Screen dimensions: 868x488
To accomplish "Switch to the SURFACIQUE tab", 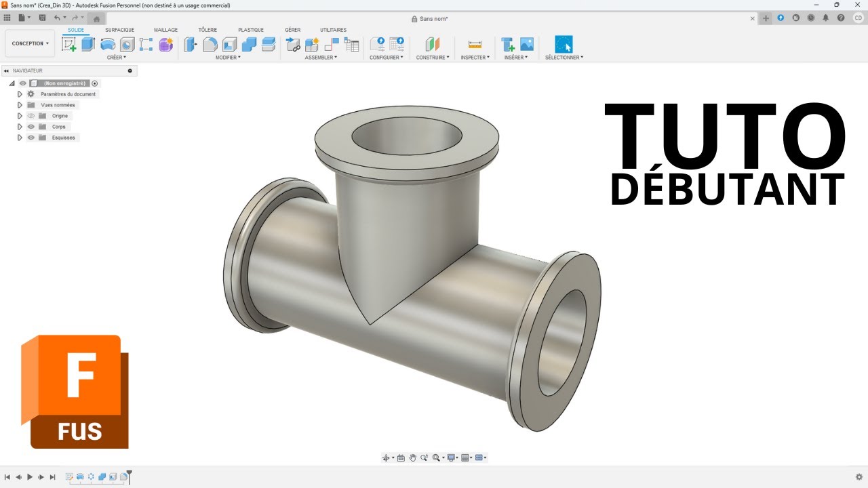I will tap(119, 30).
